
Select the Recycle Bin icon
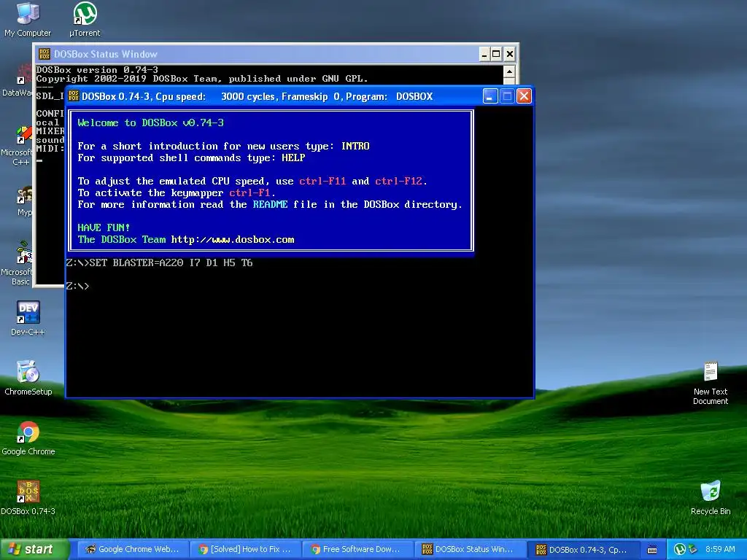pyautogui.click(x=711, y=498)
